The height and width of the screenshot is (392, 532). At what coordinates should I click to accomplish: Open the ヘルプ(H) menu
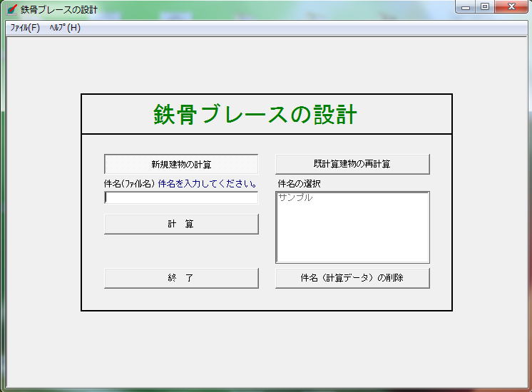tap(65, 28)
